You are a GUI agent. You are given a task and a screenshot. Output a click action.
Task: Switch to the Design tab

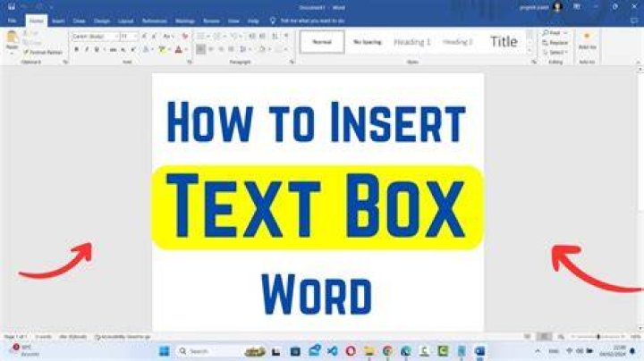point(102,21)
